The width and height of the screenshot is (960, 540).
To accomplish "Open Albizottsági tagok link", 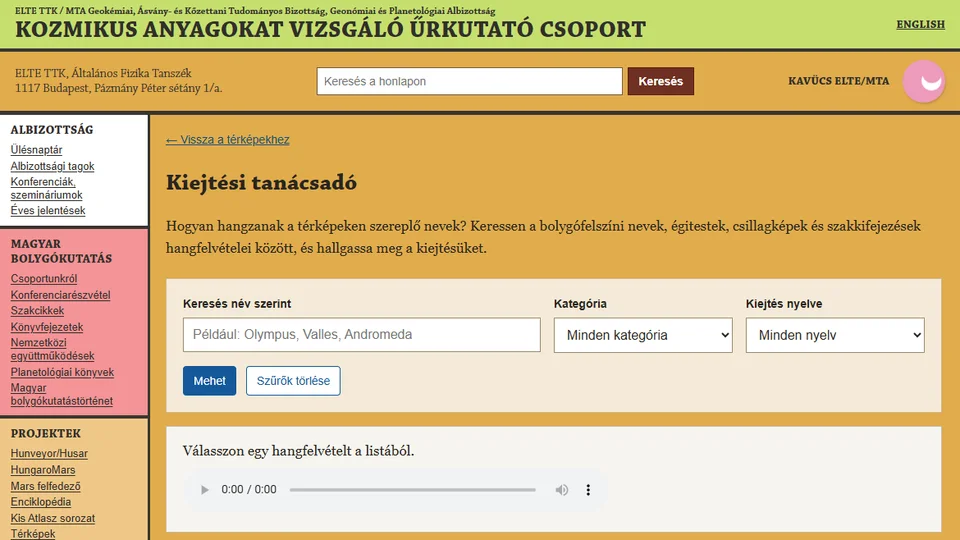I will [x=52, y=166].
